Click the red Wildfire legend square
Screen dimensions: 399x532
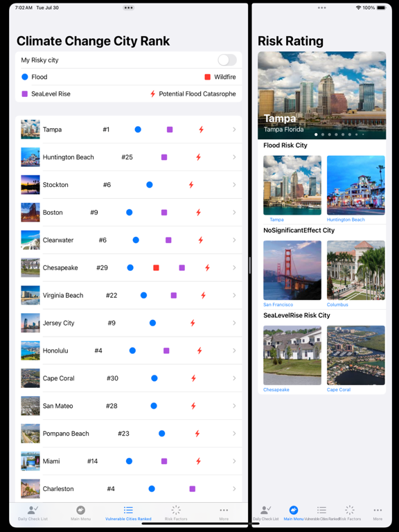(x=208, y=77)
